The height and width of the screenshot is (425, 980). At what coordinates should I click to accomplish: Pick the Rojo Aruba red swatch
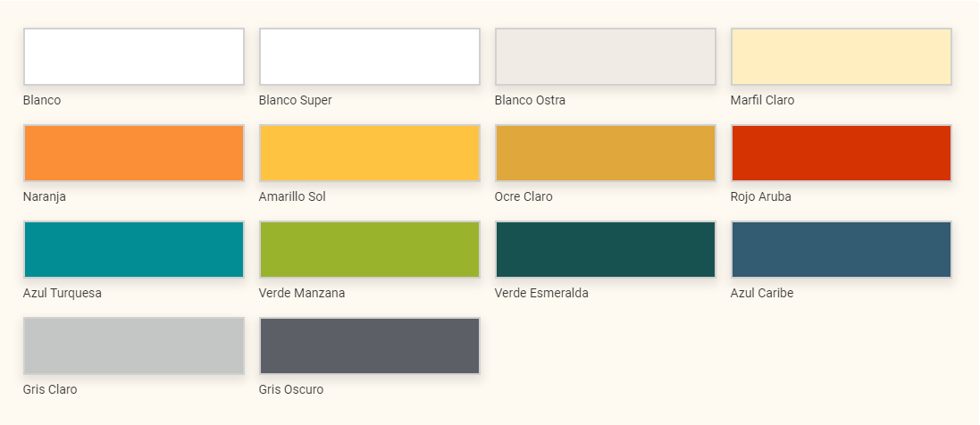pyautogui.click(x=842, y=154)
